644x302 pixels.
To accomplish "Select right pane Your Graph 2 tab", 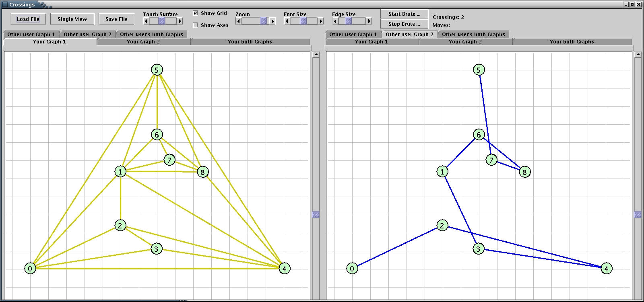I will 465,42.
